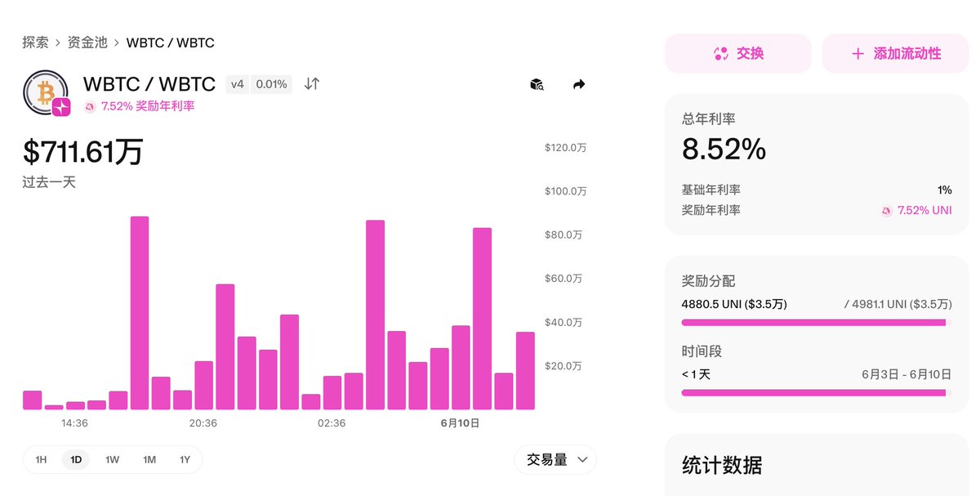This screenshot has width=980, height=496.
Task: Open the pool explorer icon
Action: coord(537,84)
